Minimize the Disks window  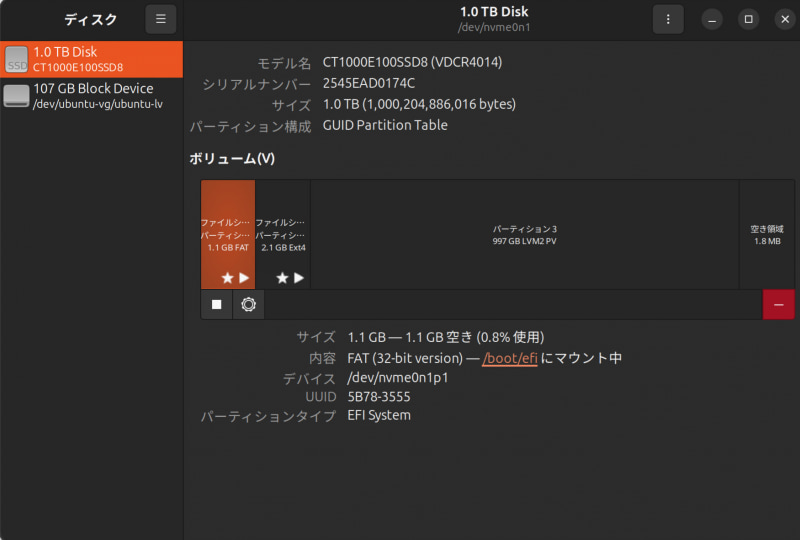click(x=712, y=19)
